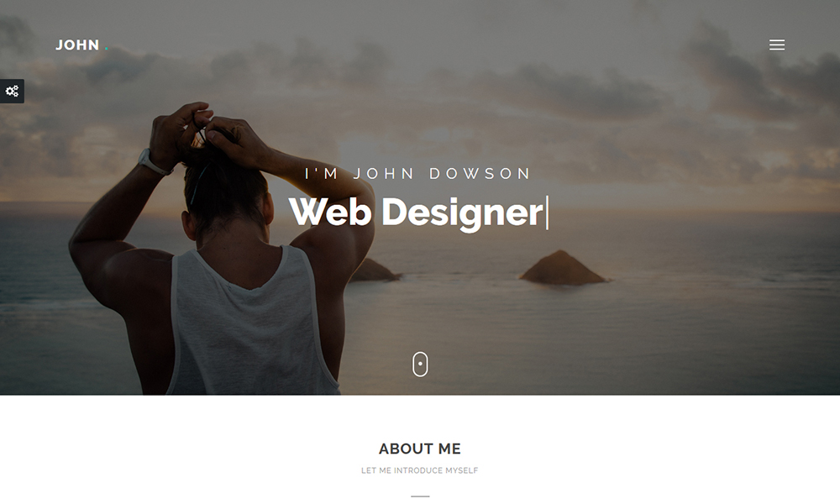Image resolution: width=840 pixels, height=504 pixels.
Task: Click the JOHN logo
Action: [77, 45]
